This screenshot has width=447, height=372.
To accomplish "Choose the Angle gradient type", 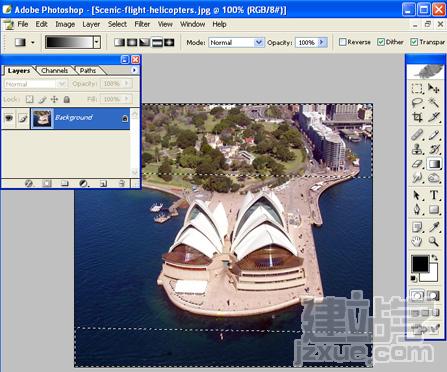I will [x=144, y=42].
